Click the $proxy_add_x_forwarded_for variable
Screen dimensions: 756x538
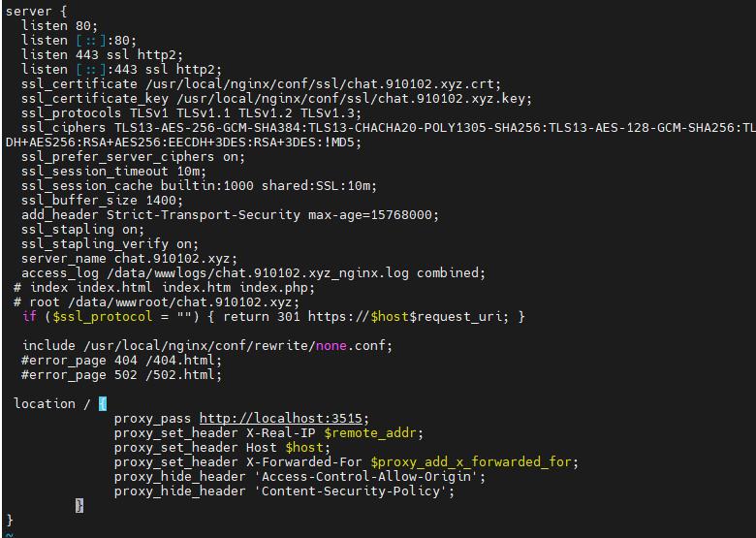pos(471,461)
